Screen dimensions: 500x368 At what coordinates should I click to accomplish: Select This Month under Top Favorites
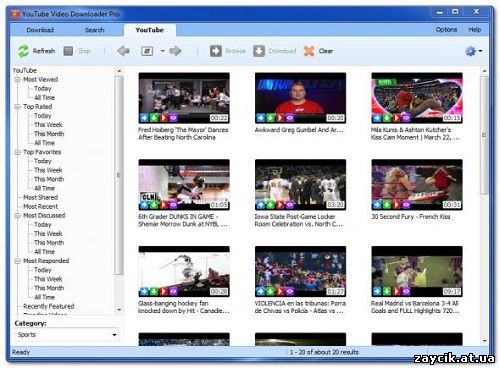coord(49,179)
